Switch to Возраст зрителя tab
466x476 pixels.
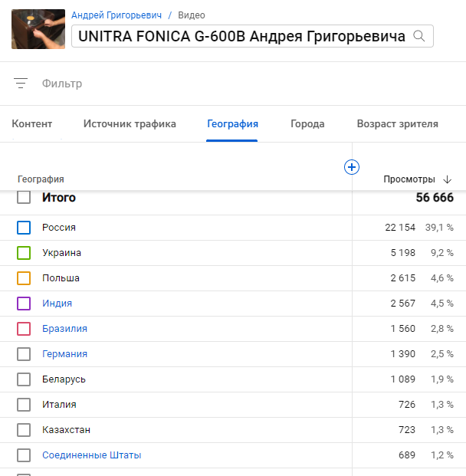[397, 124]
